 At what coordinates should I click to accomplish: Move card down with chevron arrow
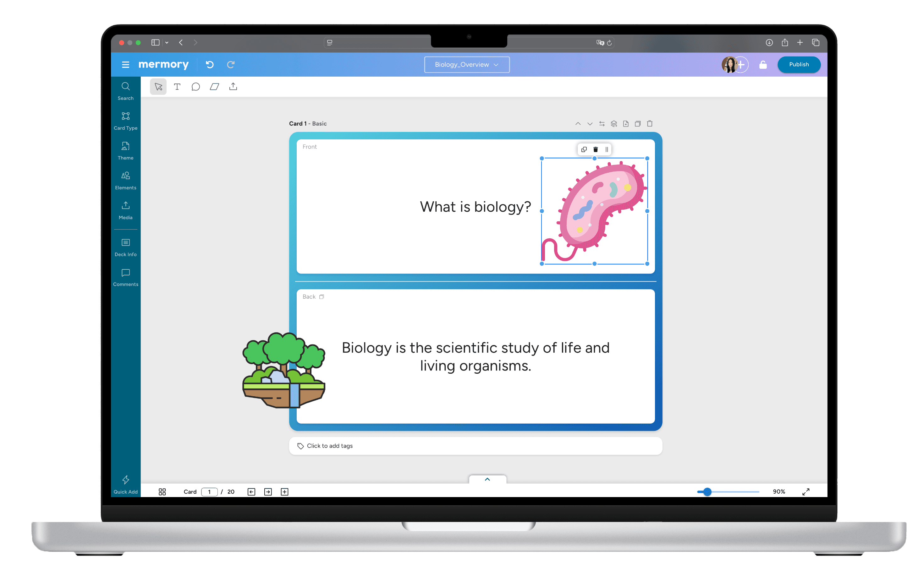tap(590, 123)
